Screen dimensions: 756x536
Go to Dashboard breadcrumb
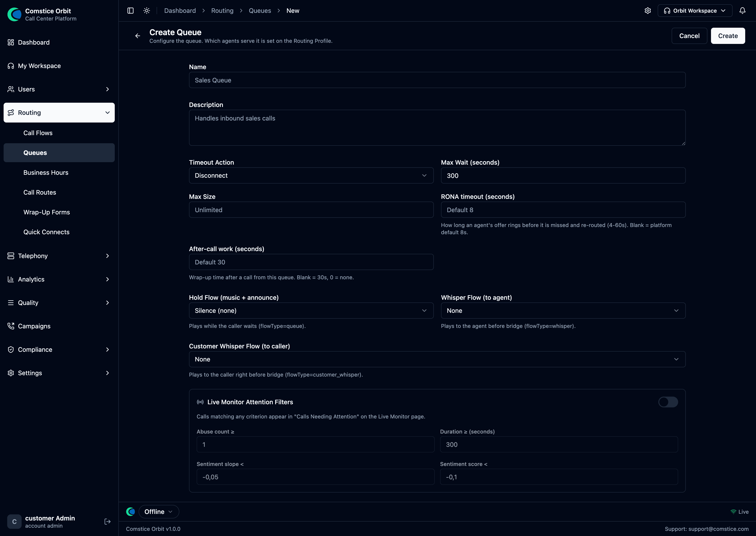[x=180, y=11]
